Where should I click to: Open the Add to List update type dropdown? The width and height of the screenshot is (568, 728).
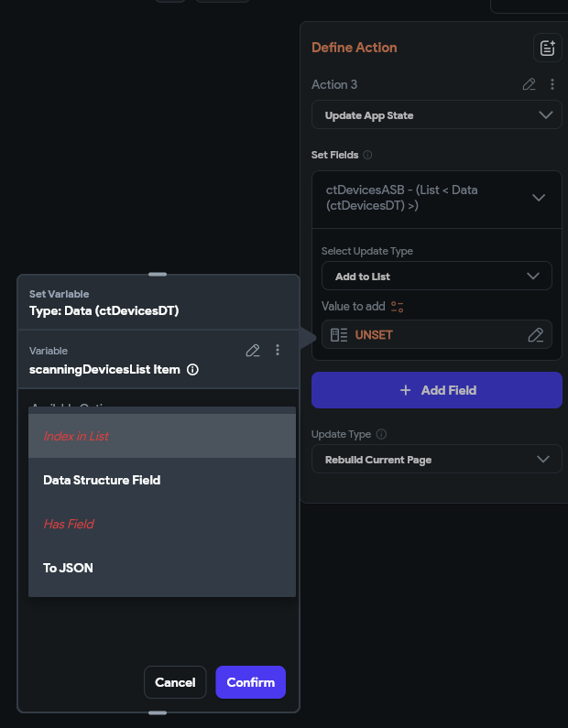click(x=436, y=276)
